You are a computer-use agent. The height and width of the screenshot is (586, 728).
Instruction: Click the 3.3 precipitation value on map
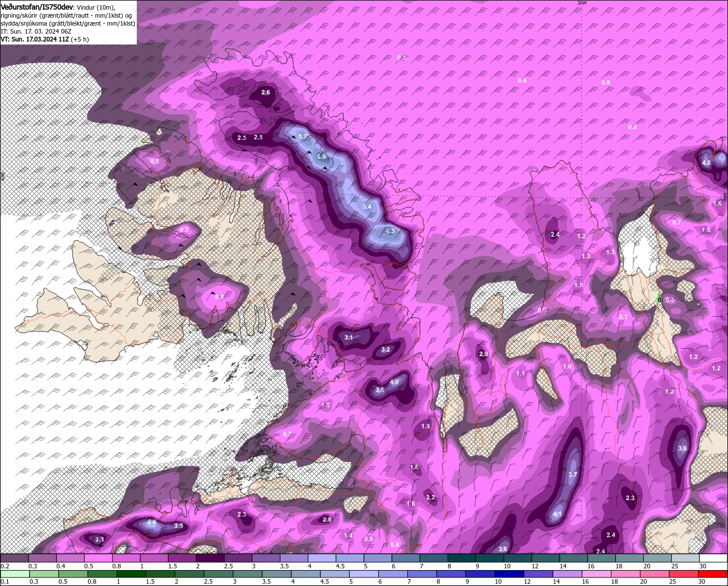(99, 539)
